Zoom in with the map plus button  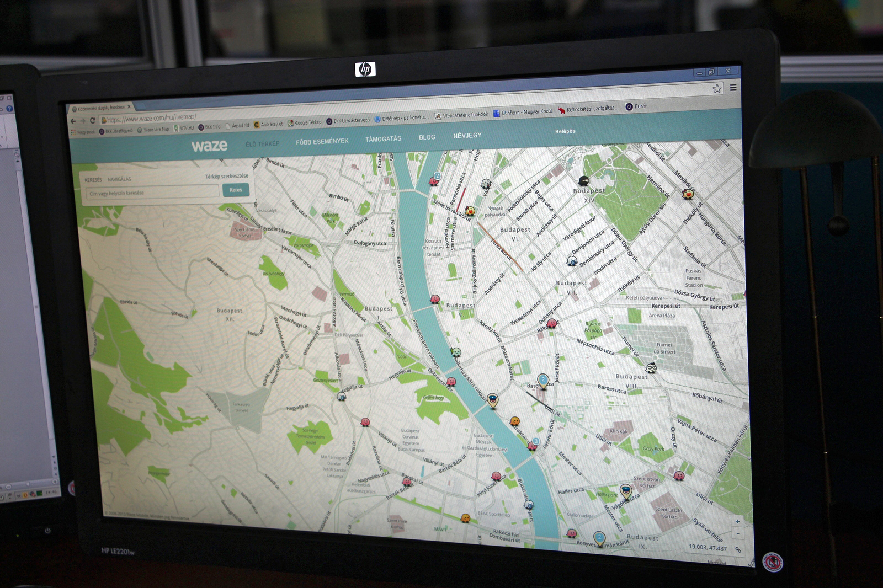737,521
